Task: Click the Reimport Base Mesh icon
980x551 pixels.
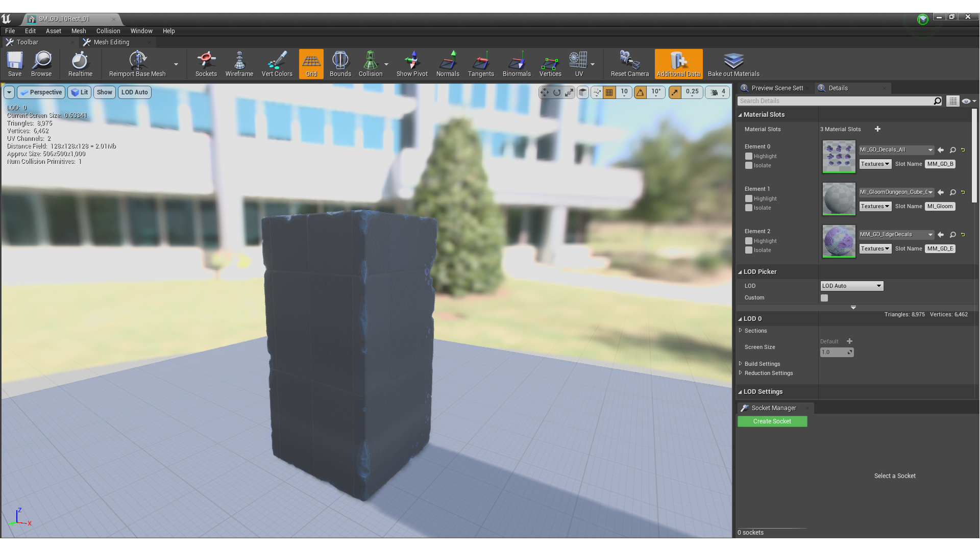Action: 137,64
